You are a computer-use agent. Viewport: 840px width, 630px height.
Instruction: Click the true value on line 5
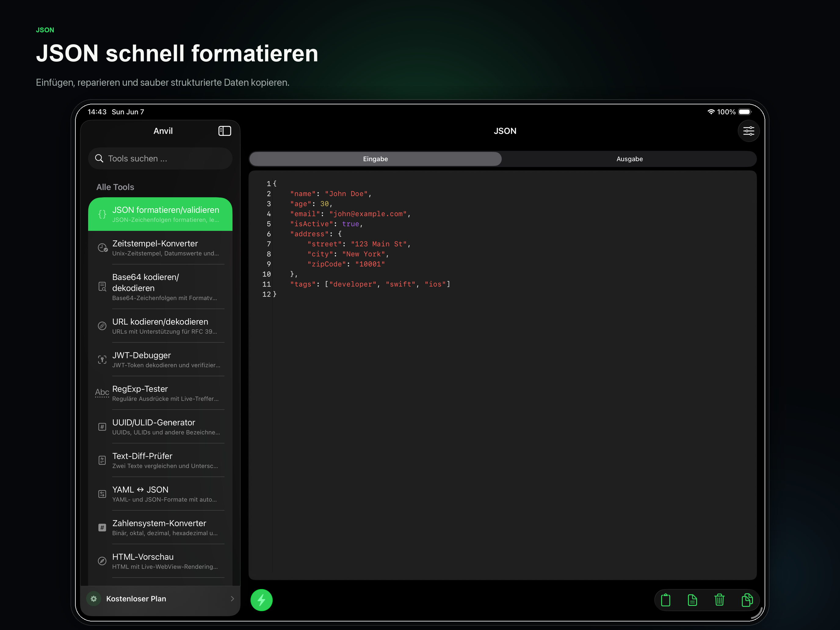350,224
